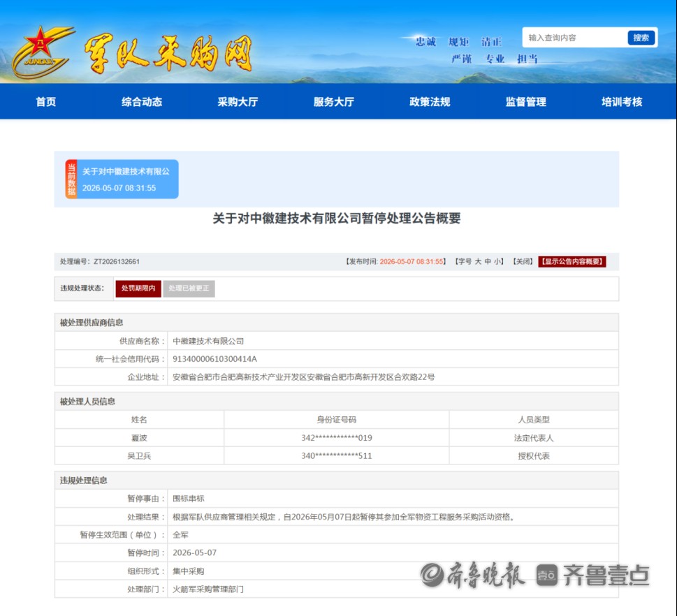Set font size to 小
This screenshot has width=677, height=616.
497,262
